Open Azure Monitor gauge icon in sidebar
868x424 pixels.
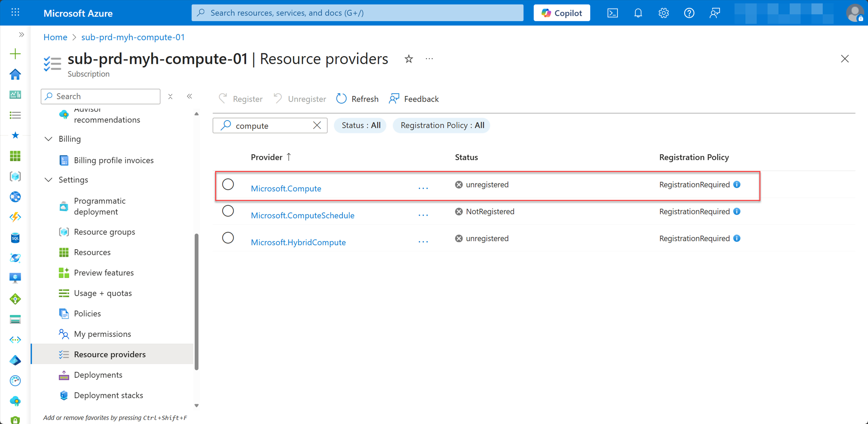pos(15,381)
